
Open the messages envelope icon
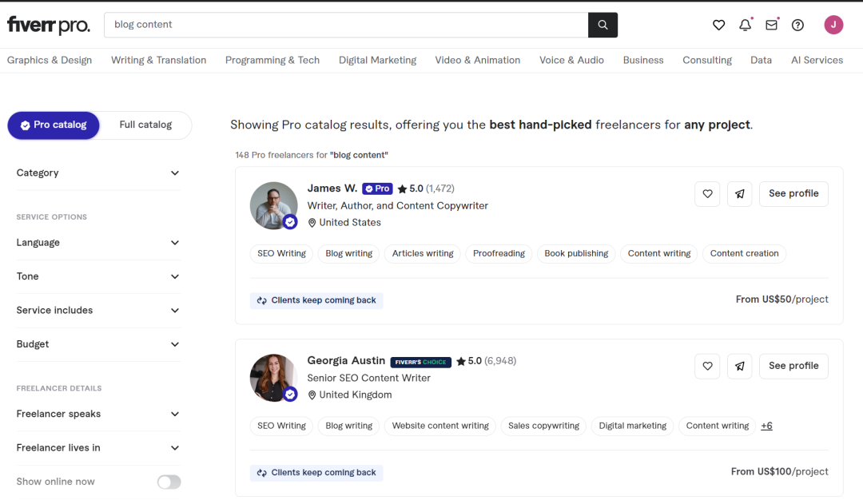pyautogui.click(x=772, y=25)
